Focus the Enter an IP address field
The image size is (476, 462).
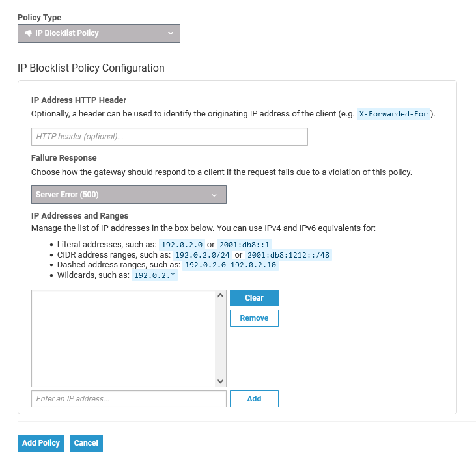[128, 399]
